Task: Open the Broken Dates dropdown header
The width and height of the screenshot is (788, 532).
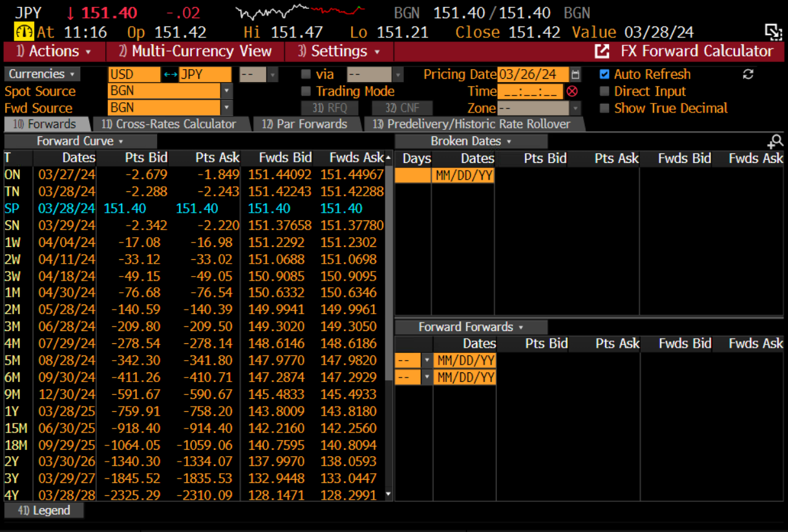Action: [471, 142]
